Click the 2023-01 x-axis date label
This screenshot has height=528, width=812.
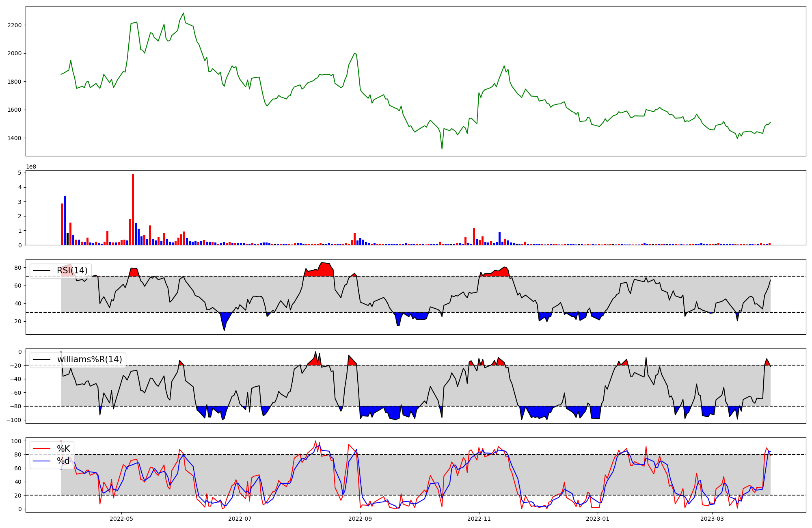pyautogui.click(x=598, y=519)
